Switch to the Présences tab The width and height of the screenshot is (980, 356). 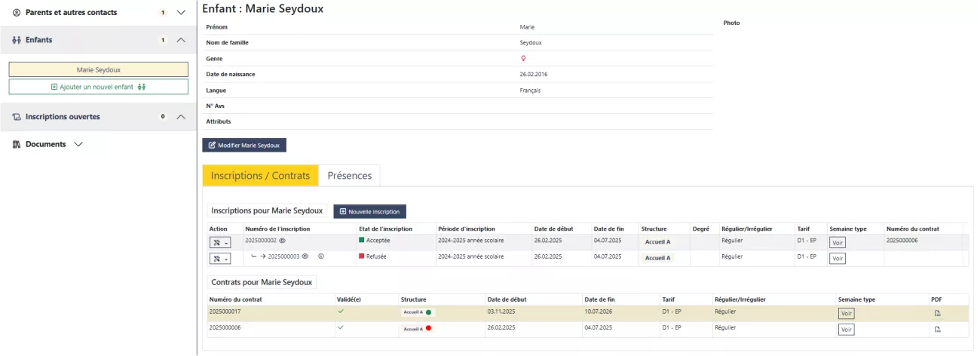349,175
